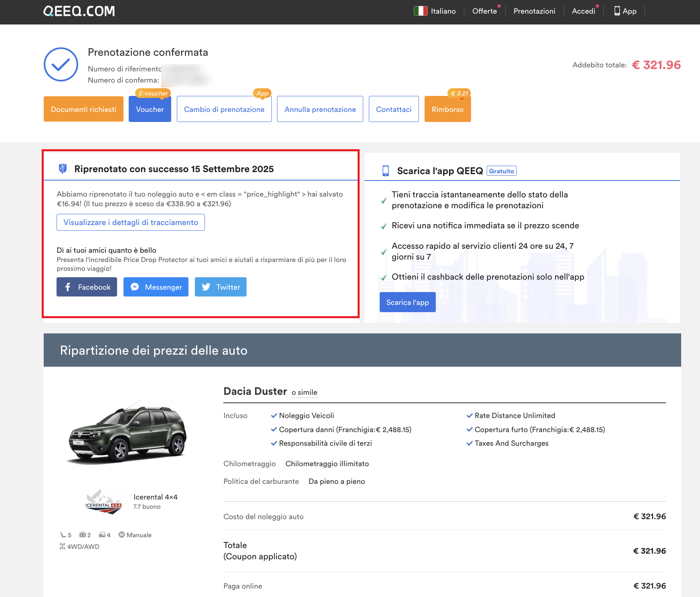
Task: Share via Twitter button
Action: pos(221,287)
